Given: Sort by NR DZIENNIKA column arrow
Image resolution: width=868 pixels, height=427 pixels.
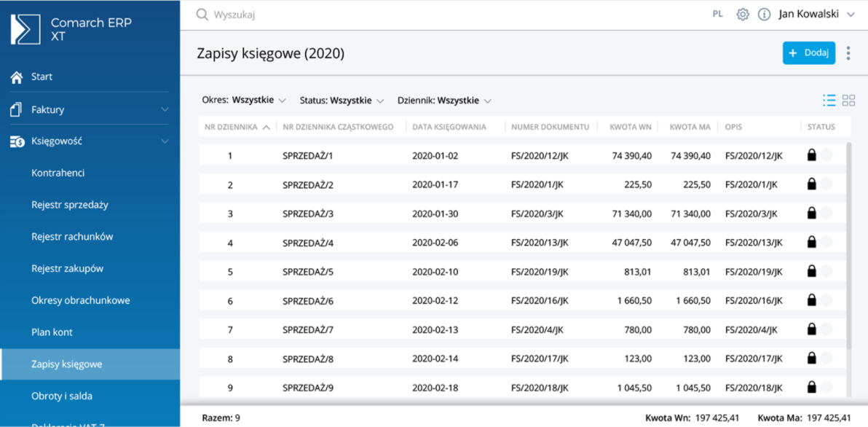Looking at the screenshot, I should coord(267,128).
